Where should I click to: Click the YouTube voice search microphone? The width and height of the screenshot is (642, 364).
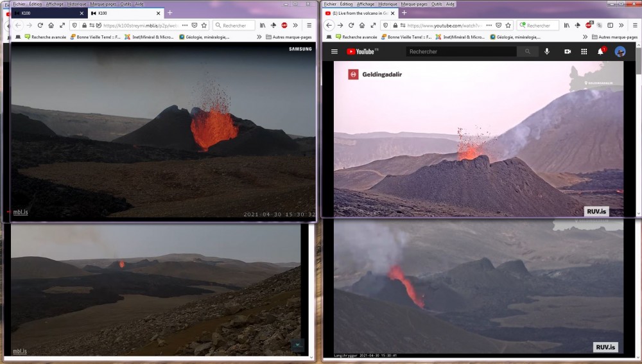(x=547, y=51)
